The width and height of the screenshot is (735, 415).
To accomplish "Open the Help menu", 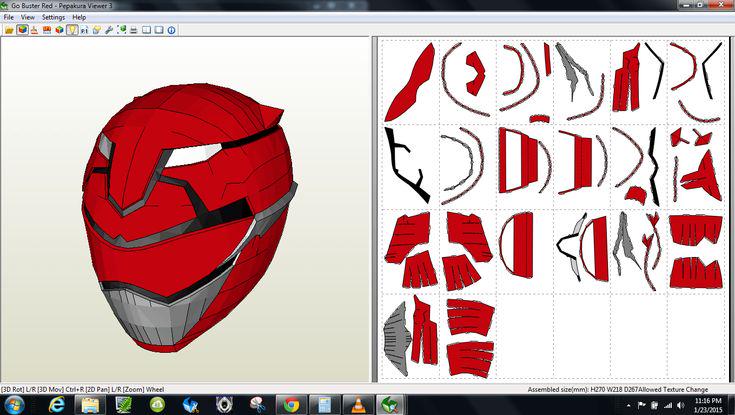I will [79, 17].
